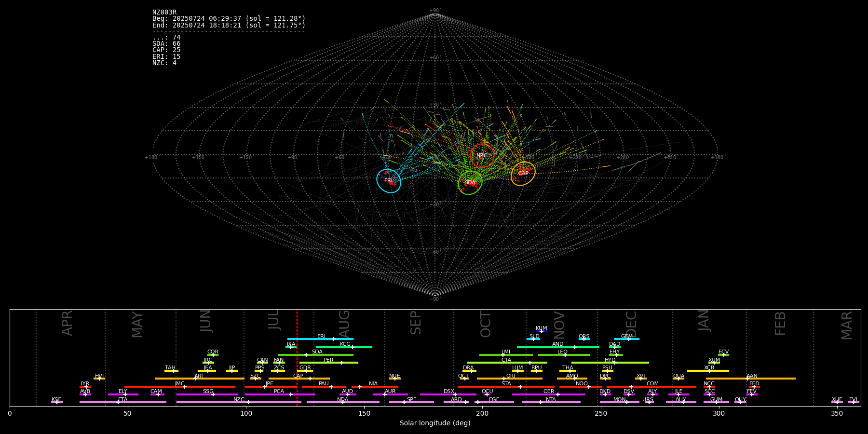The height and width of the screenshot is (434, 868).
Task: Click the PER shower bar in the timeline
Action: pyautogui.click(x=329, y=363)
